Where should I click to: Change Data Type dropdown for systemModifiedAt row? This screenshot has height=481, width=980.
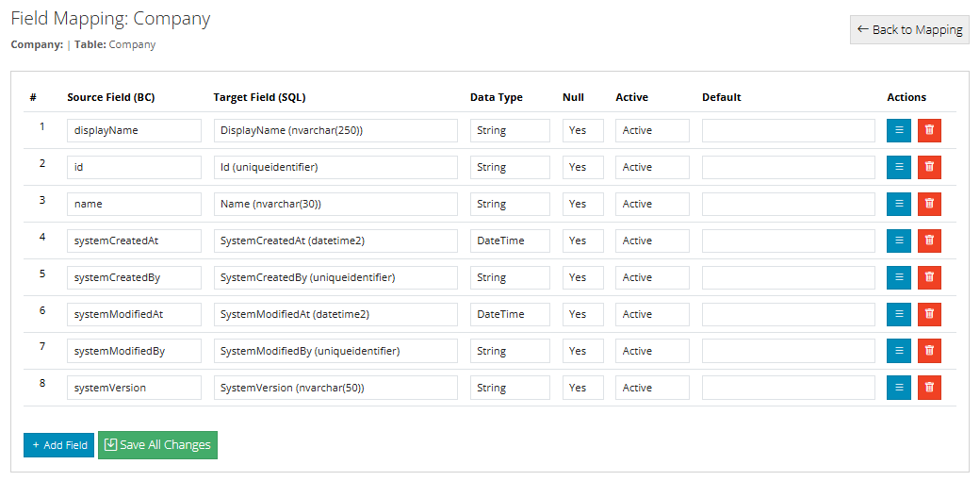pyautogui.click(x=510, y=314)
